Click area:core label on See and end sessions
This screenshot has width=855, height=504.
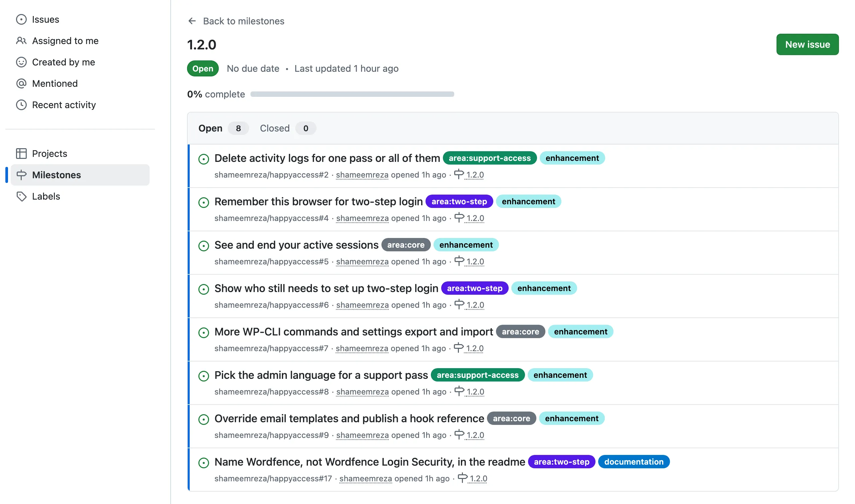[406, 245]
